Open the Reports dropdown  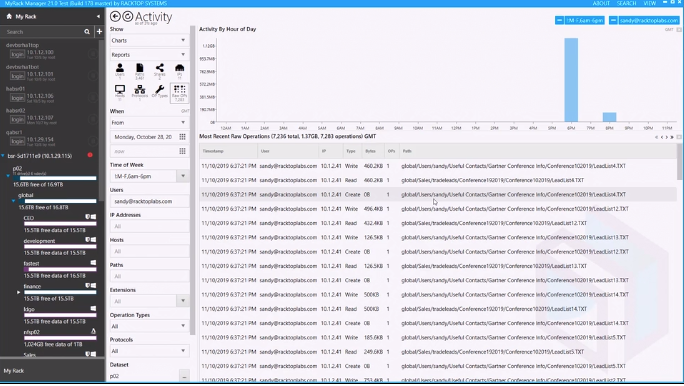149,55
